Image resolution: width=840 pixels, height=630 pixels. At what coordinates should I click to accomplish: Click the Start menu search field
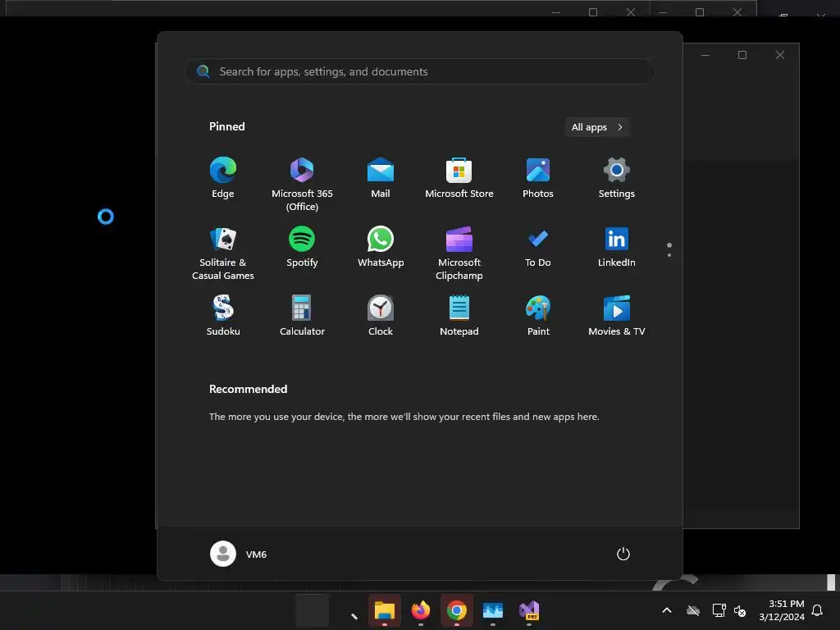pos(419,71)
